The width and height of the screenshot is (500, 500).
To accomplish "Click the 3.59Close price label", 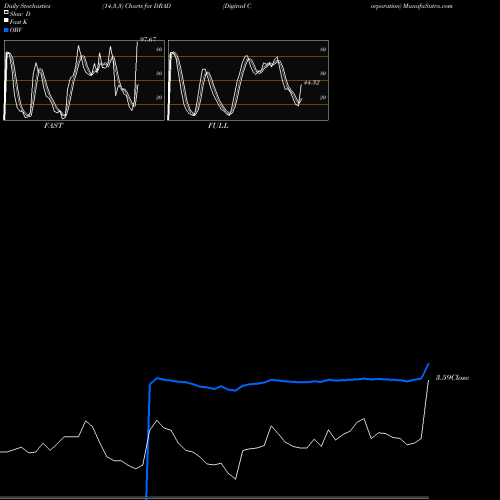I will (452, 378).
